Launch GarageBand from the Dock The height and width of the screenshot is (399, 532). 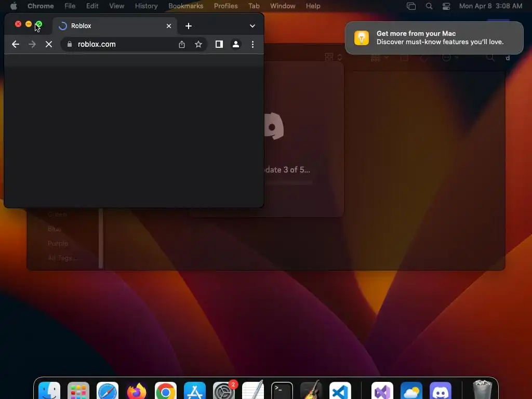point(311,391)
